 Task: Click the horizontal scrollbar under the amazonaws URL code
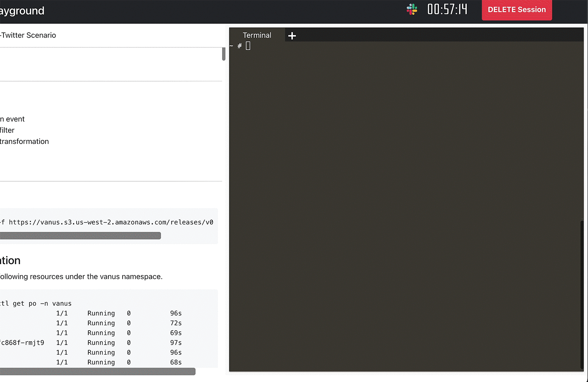click(80, 236)
